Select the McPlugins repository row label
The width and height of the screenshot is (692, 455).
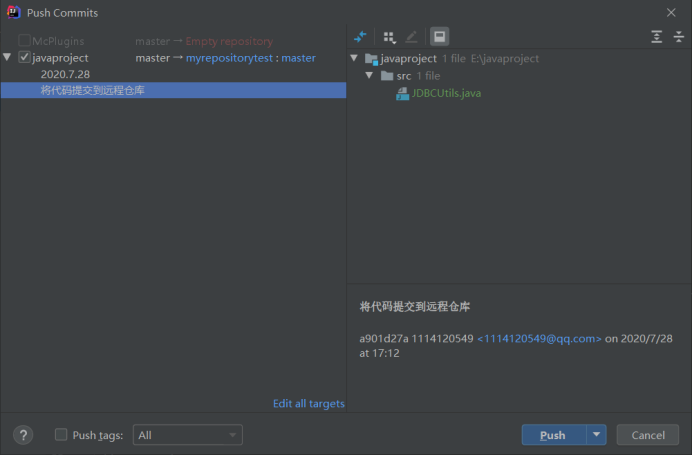[58, 41]
